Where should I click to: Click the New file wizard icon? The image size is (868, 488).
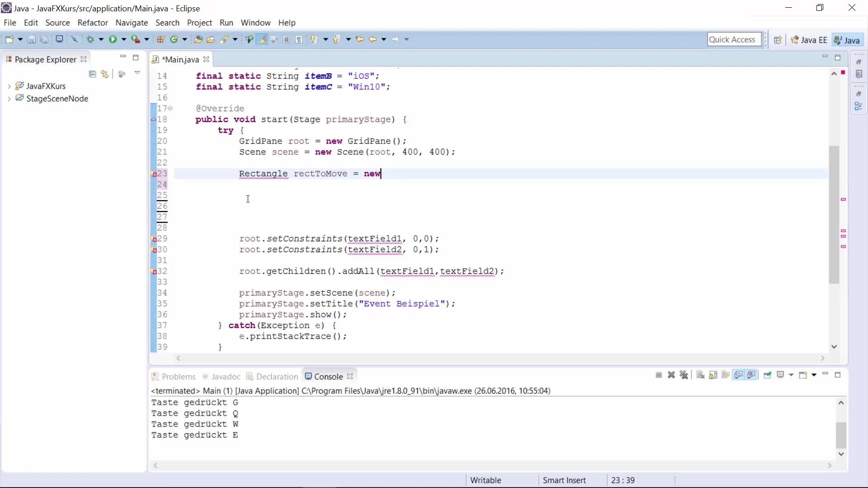pyautogui.click(x=9, y=39)
